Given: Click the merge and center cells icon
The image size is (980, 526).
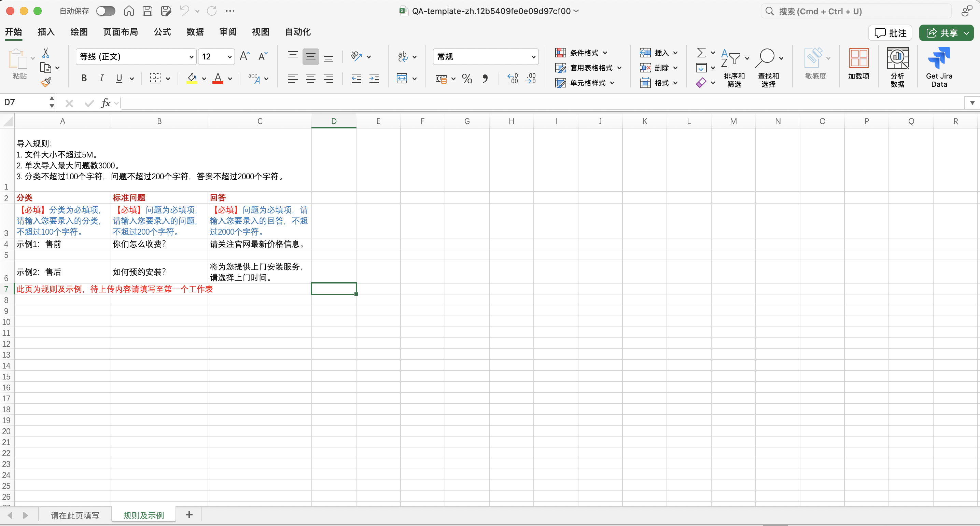Looking at the screenshot, I should pyautogui.click(x=402, y=79).
